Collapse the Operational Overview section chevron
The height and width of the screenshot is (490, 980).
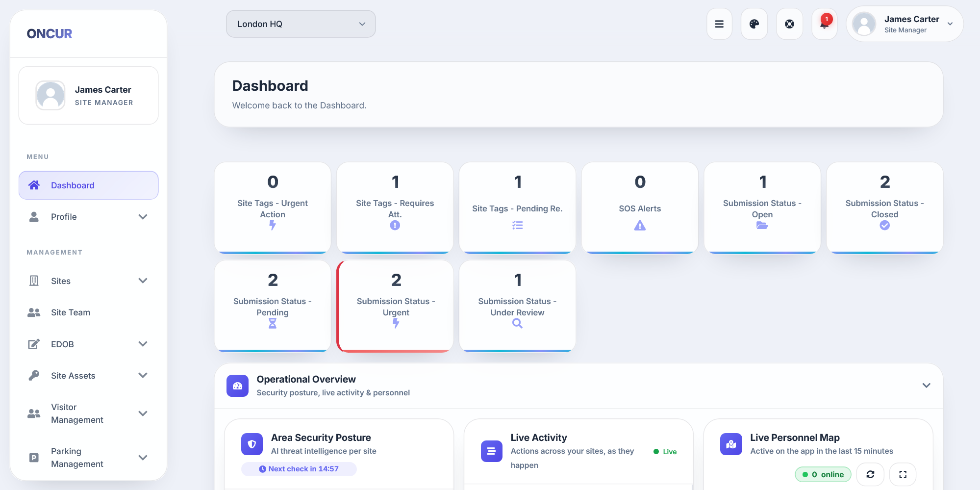pyautogui.click(x=926, y=386)
